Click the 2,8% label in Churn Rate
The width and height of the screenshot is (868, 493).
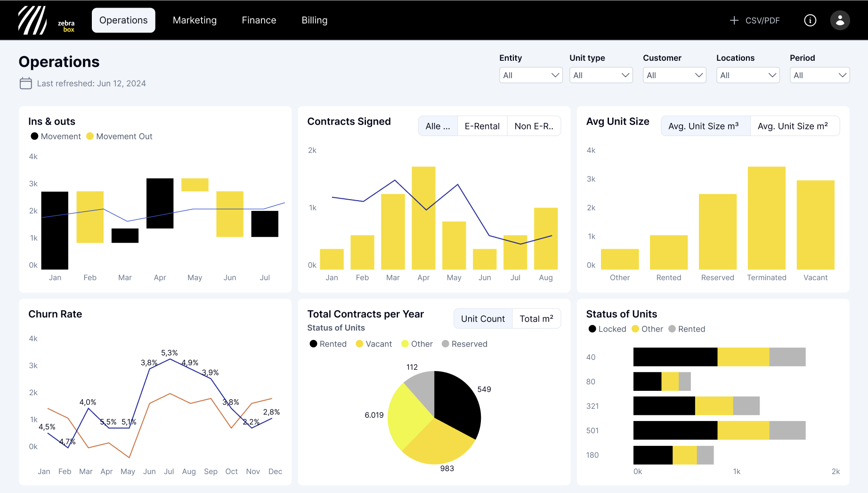coord(271,412)
